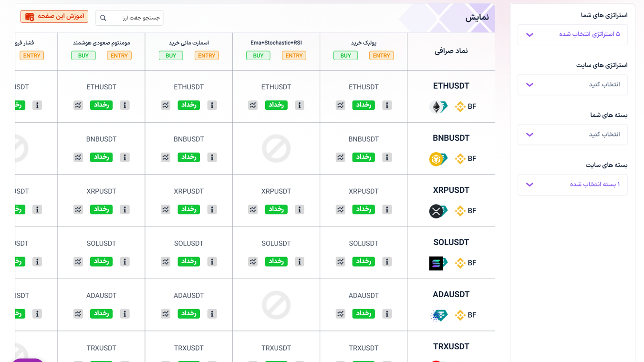
Task: Click the Ema+Stochastic+RSI column header
Action: point(276,43)
